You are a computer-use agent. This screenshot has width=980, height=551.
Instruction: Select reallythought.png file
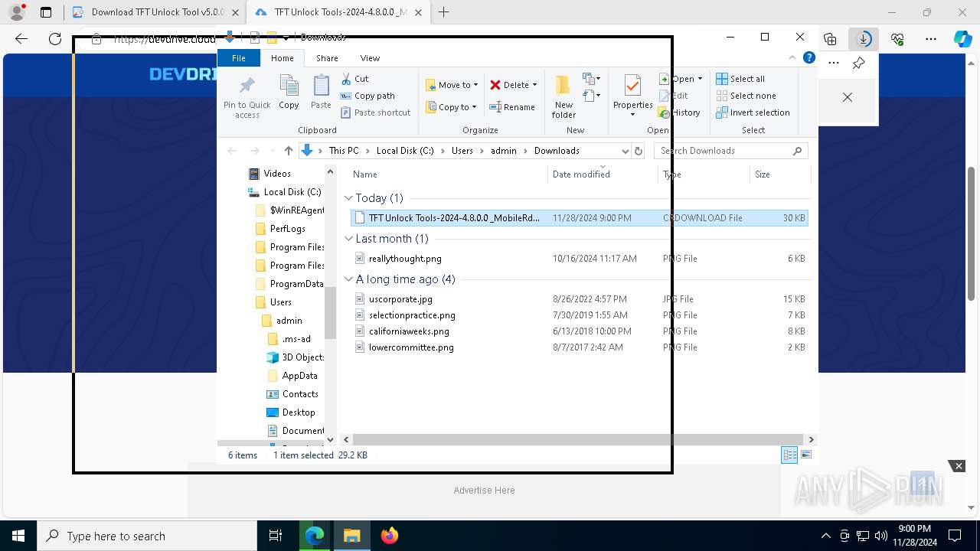coord(405,259)
